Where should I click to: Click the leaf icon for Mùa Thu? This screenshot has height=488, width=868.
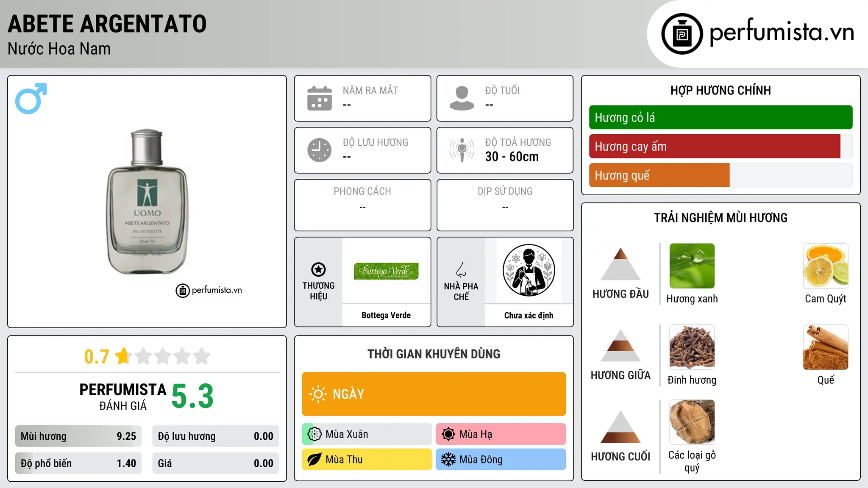click(314, 460)
